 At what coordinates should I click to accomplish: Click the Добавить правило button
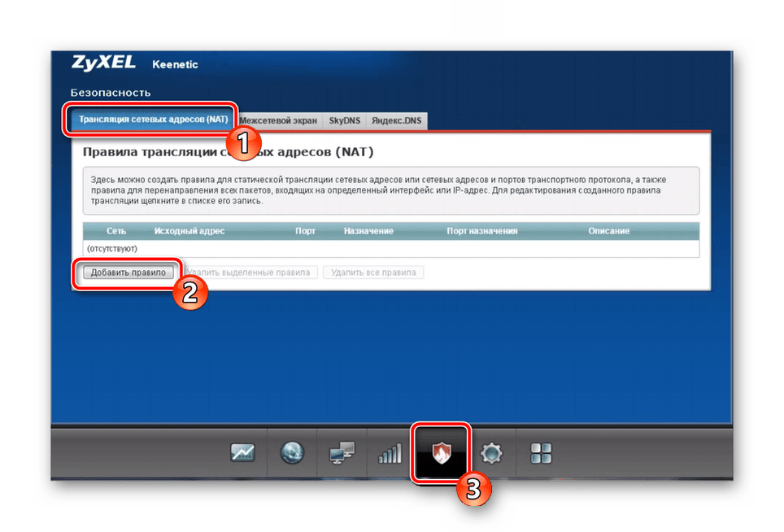[128, 273]
